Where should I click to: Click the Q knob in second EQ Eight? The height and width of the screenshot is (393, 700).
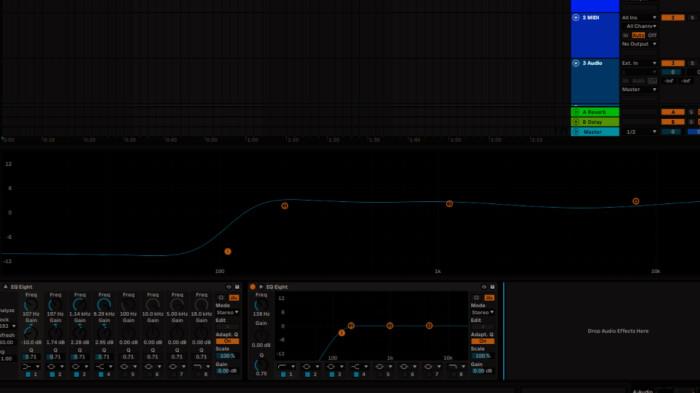tap(261, 365)
